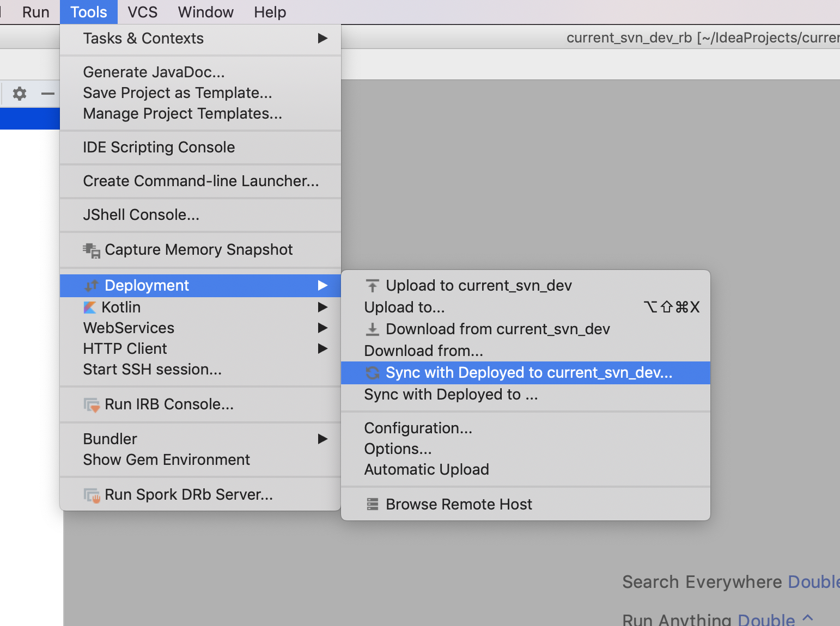Select HTTP Client menu item
This screenshot has height=626, width=840.
click(200, 348)
